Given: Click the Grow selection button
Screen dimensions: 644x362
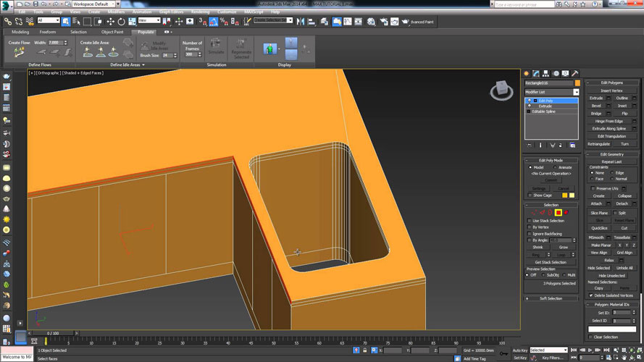Looking at the screenshot, I should [563, 247].
